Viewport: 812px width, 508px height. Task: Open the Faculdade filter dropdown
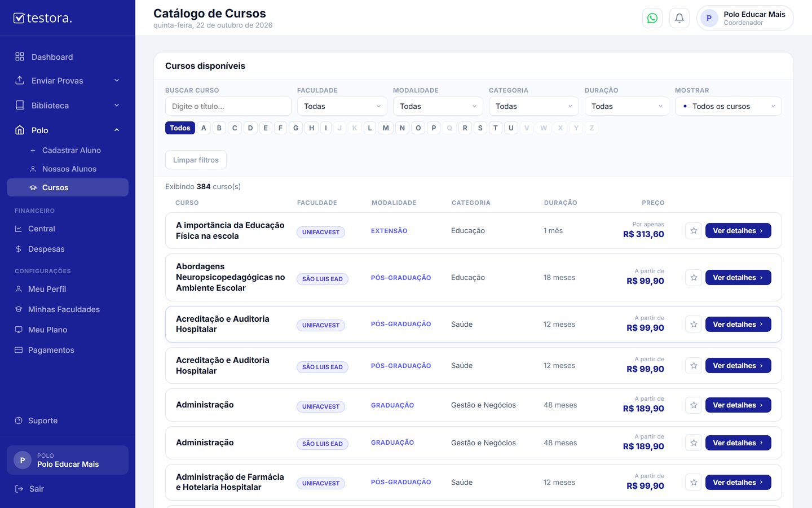pos(342,106)
